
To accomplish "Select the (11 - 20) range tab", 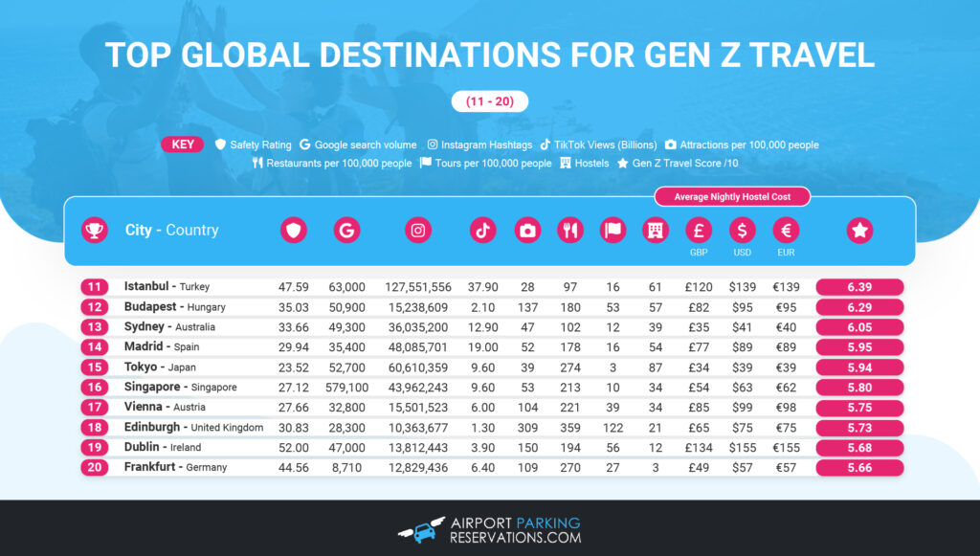I will tap(490, 100).
